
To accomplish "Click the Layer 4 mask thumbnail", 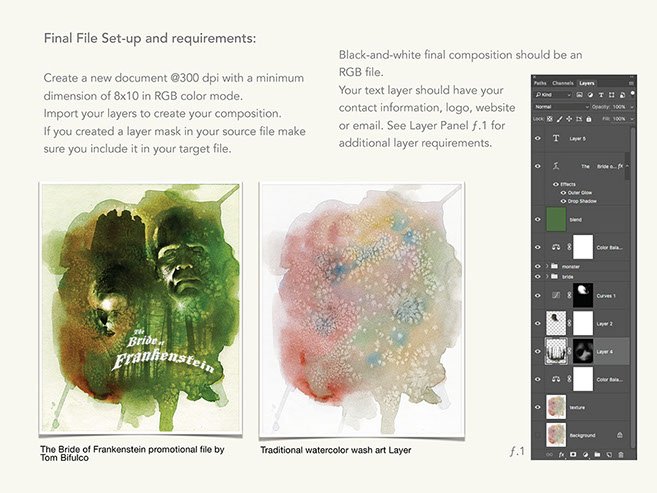I will pyautogui.click(x=581, y=350).
